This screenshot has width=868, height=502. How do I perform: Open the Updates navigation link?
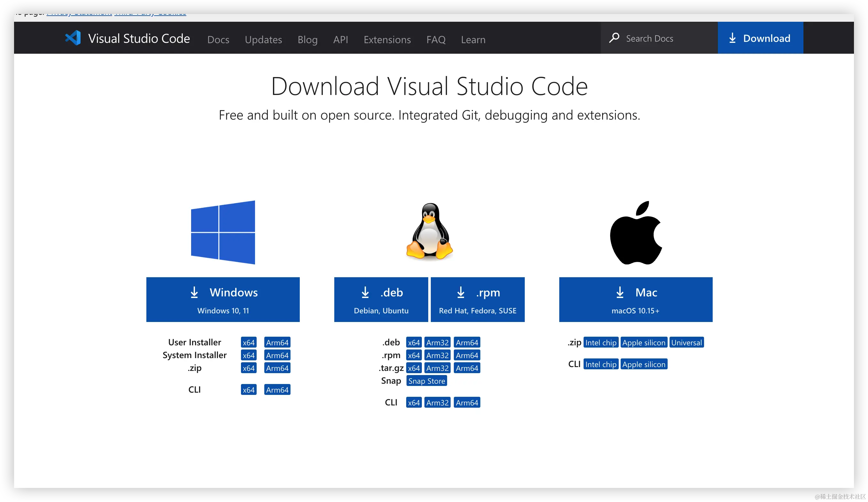[x=263, y=40]
